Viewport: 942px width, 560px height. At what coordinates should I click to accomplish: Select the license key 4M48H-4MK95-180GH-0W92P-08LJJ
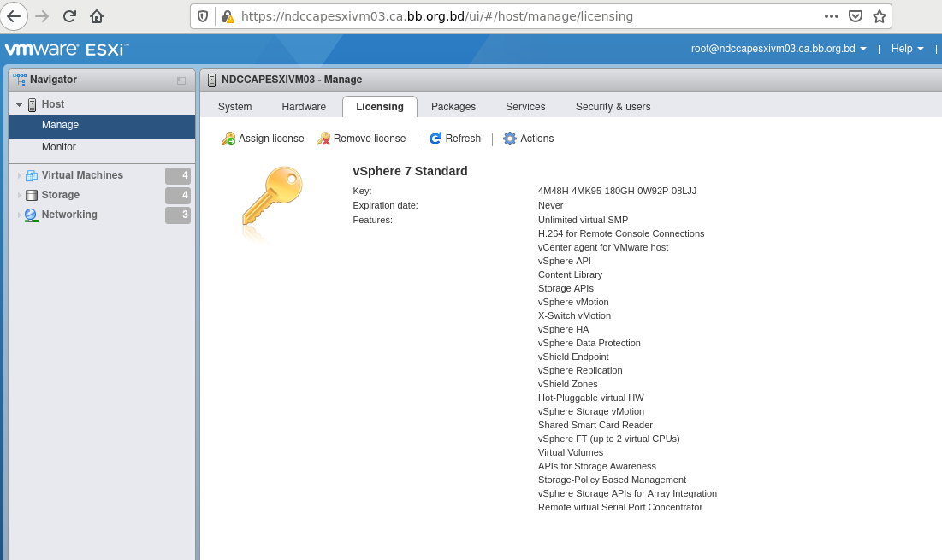pos(617,191)
